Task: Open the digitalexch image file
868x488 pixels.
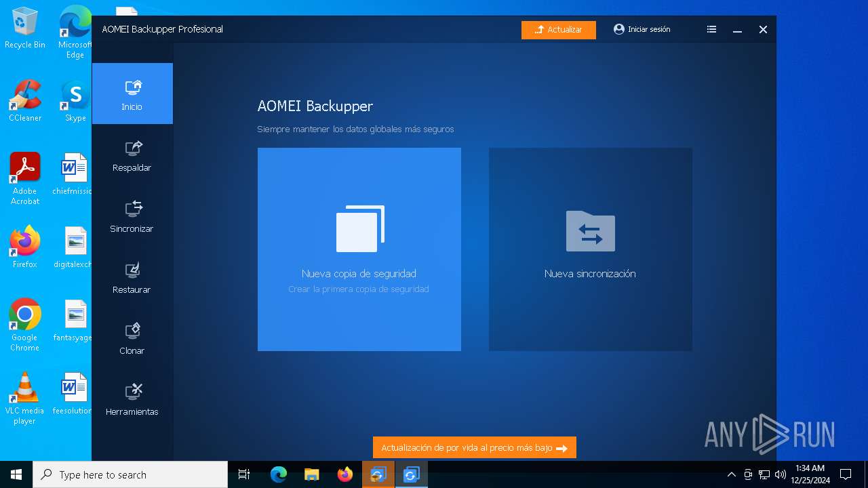Action: 73,247
